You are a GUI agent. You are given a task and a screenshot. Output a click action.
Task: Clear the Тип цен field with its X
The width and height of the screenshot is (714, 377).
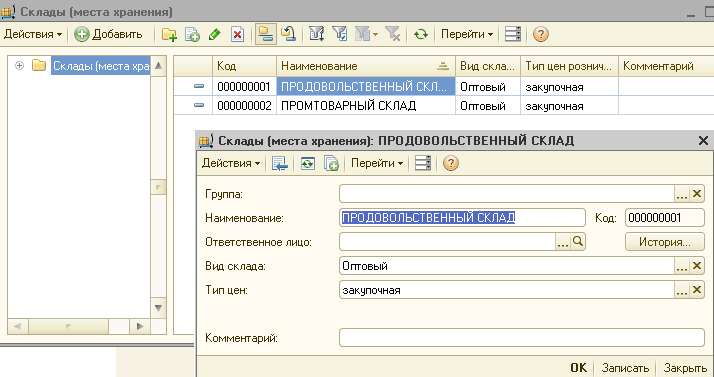point(697,290)
